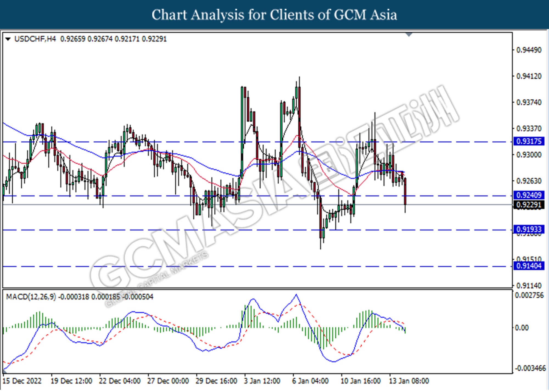Screen dimensions: 549x392
Task: Click the USDCHF,H4 chart title text
Action: coord(35,39)
